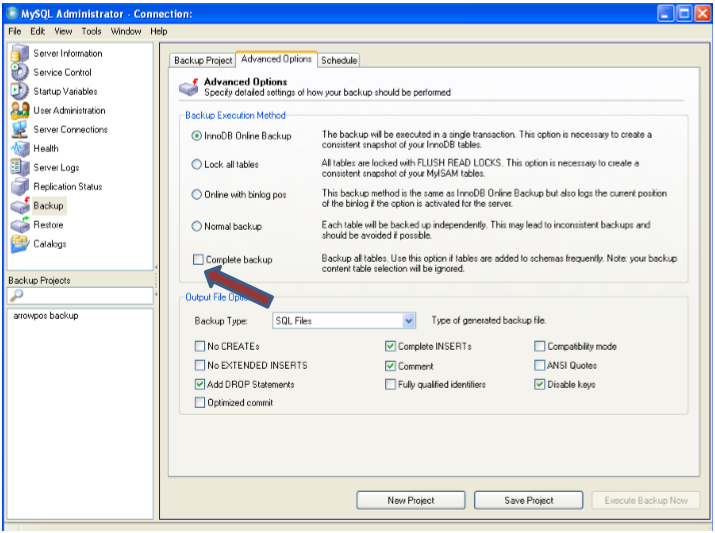Choose Lock all tables radio option

coord(197,165)
